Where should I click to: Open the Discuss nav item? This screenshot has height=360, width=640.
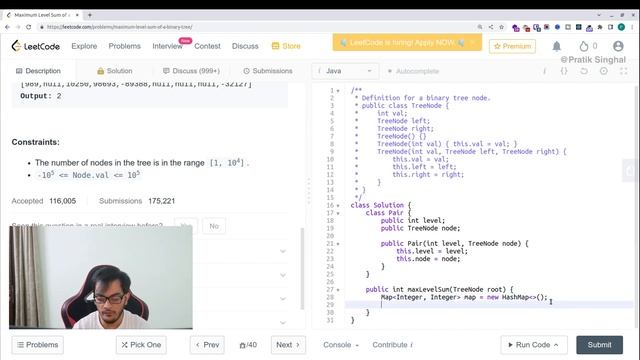point(245,46)
